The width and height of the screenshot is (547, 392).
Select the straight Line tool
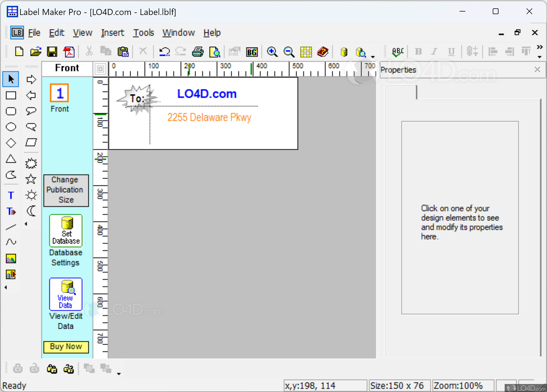[x=11, y=227]
